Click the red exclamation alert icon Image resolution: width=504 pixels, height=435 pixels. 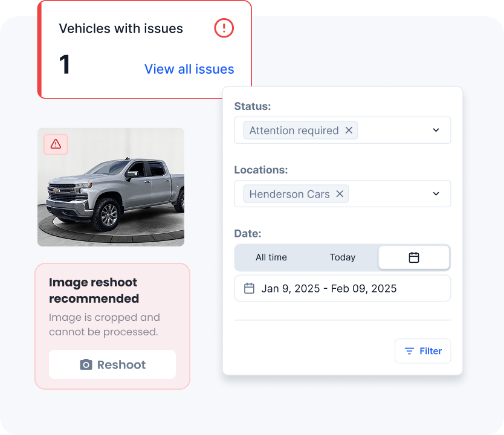click(224, 28)
